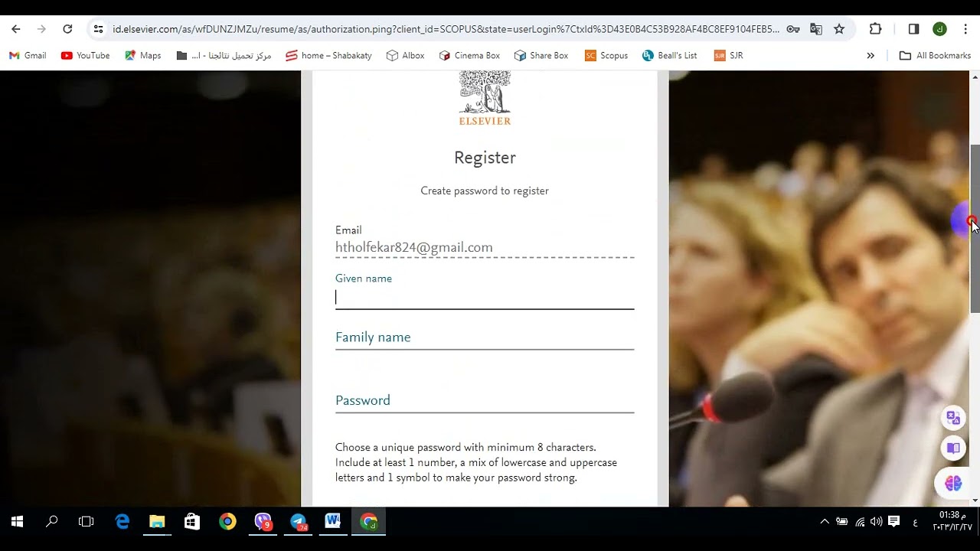
Task: Open Microsoft Store from the taskbar
Action: 192,522
